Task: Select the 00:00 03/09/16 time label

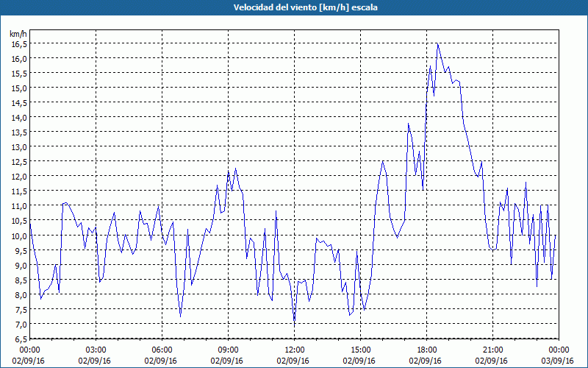Action: [558, 355]
